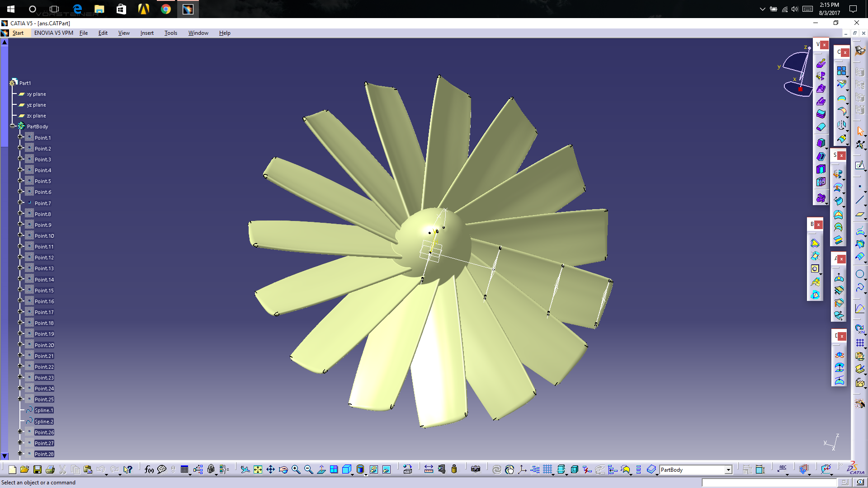Select Spline.1 in the specification tree
Image resolution: width=868 pixels, height=488 pixels.
(44, 410)
